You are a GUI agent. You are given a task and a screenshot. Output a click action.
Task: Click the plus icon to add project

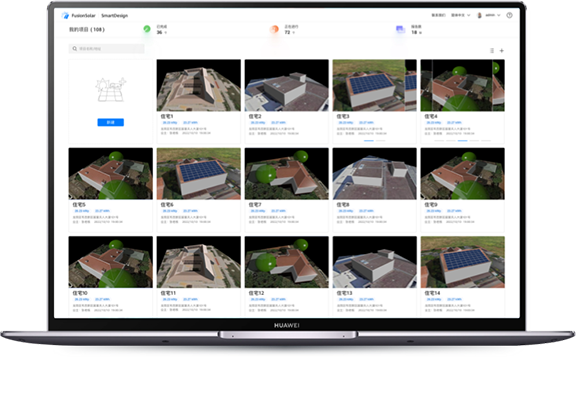501,51
